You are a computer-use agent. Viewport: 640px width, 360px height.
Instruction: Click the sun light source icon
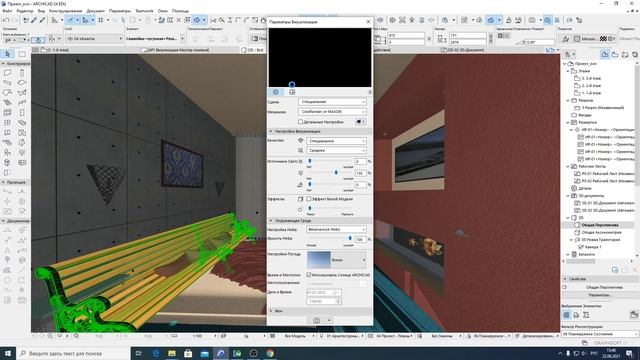(301, 162)
